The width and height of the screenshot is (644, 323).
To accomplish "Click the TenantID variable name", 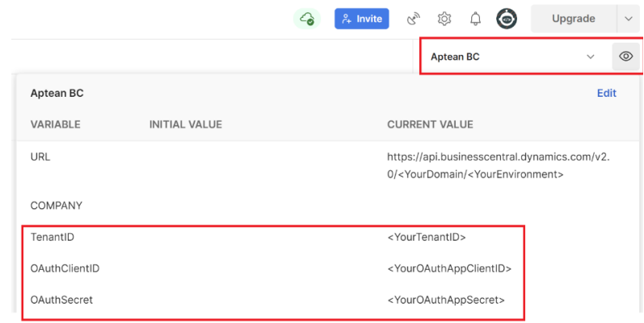I will pos(53,237).
